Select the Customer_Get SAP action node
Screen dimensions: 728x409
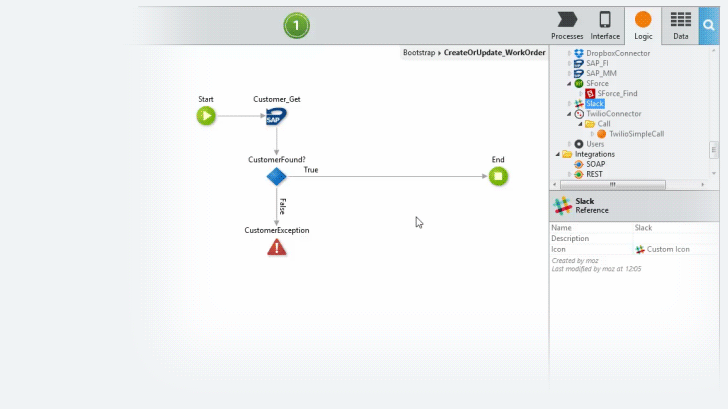(276, 116)
